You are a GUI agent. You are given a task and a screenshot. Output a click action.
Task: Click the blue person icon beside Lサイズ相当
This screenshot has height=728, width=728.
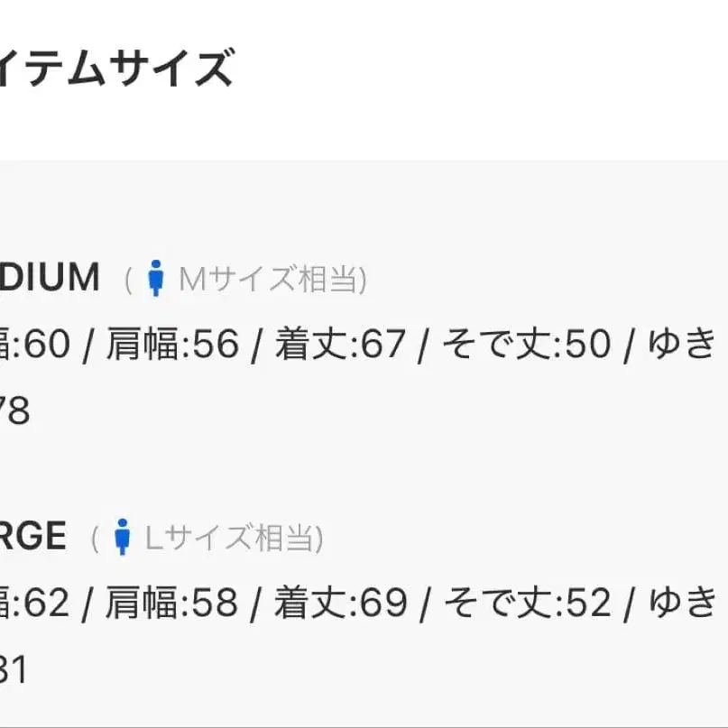point(122,536)
